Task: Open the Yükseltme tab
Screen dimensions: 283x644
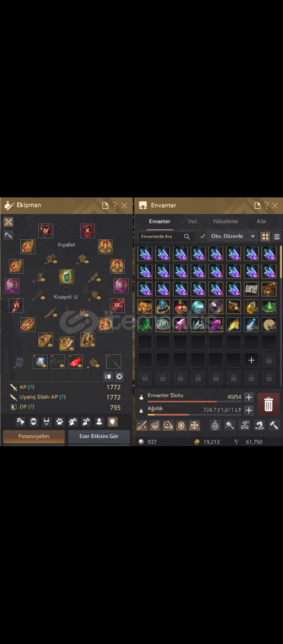Action: tap(225, 221)
